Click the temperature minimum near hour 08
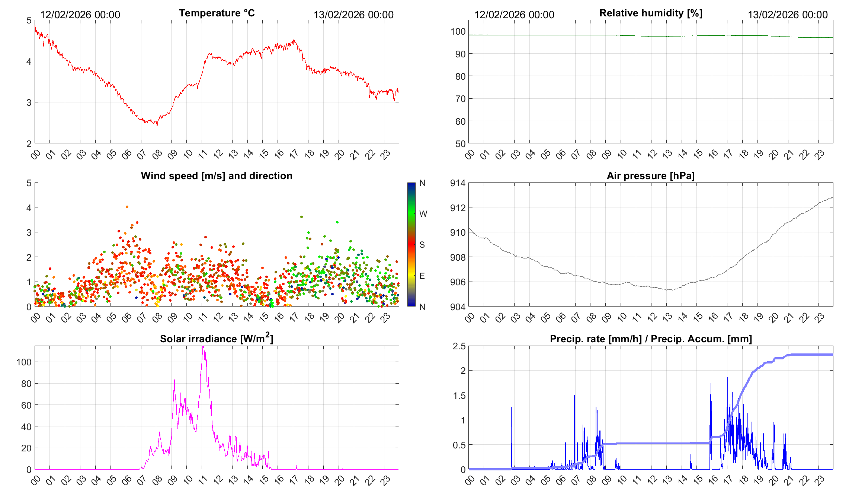Viewport: 868px width, 489px height. 157,125
